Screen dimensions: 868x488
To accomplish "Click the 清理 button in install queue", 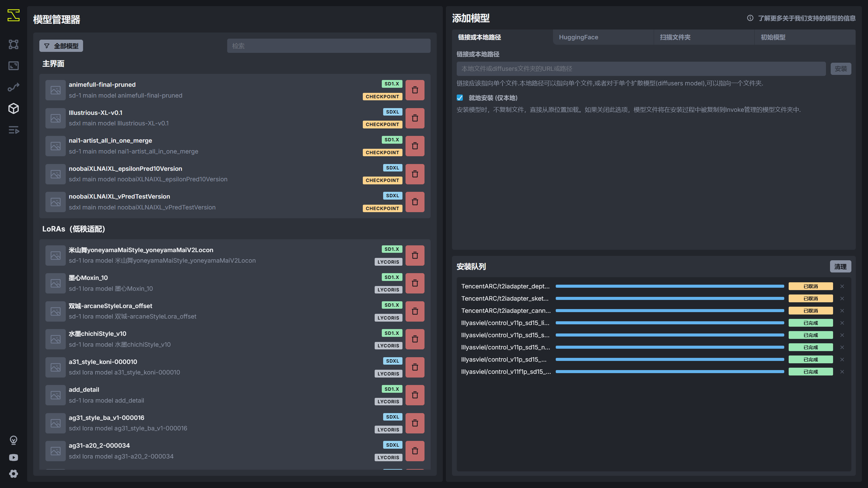I will (841, 267).
